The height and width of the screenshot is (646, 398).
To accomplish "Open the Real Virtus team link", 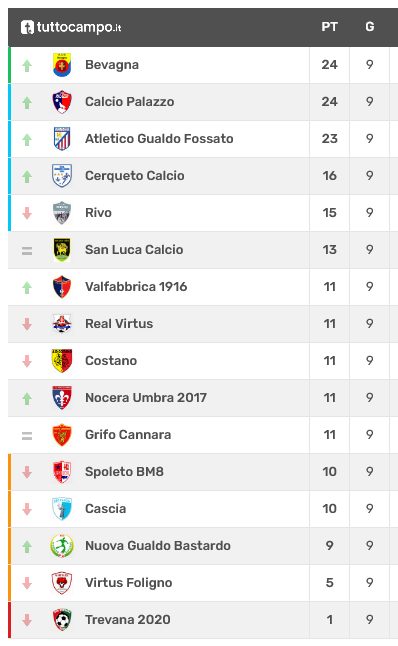I will pos(119,324).
